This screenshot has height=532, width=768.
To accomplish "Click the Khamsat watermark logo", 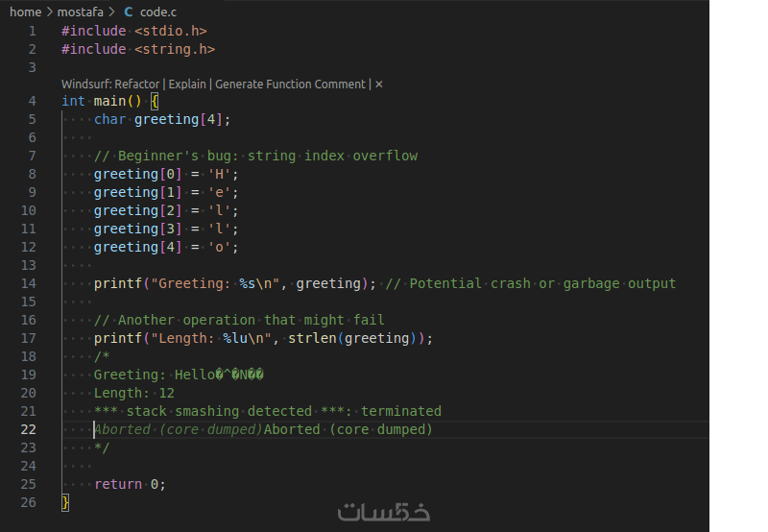I will pyautogui.click(x=383, y=511).
